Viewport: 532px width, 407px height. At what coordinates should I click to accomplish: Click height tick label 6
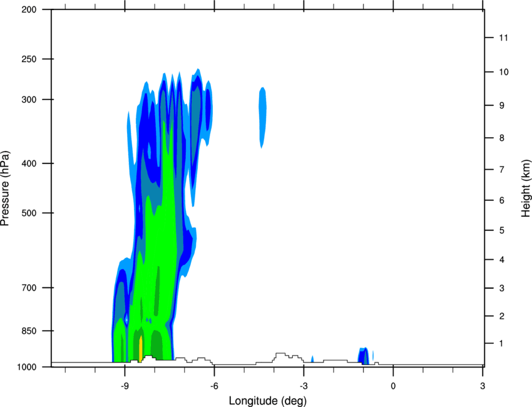click(x=501, y=200)
